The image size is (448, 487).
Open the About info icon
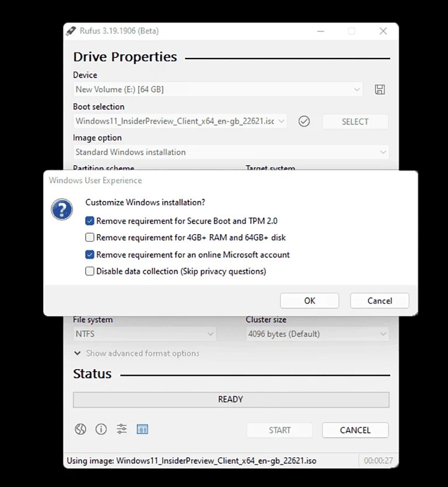tap(101, 429)
